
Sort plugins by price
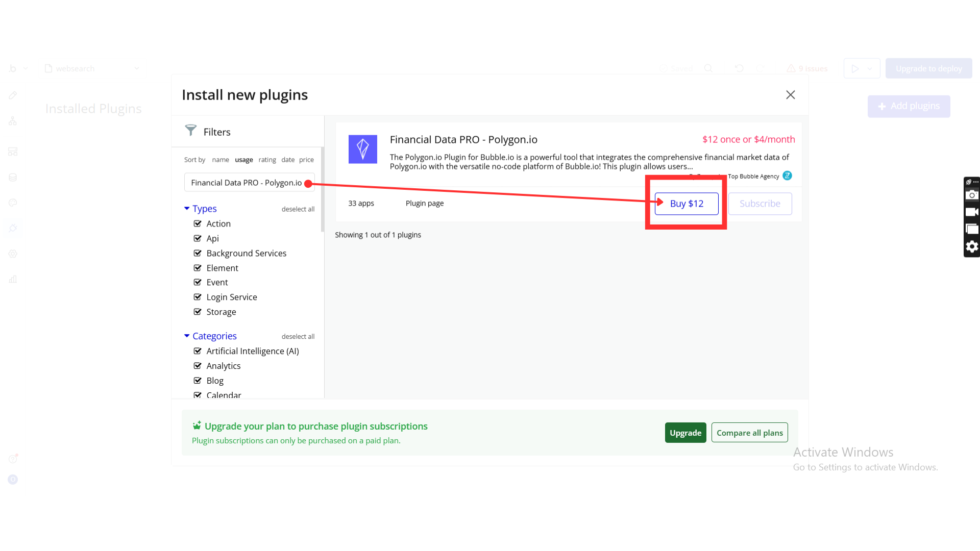pyautogui.click(x=306, y=160)
